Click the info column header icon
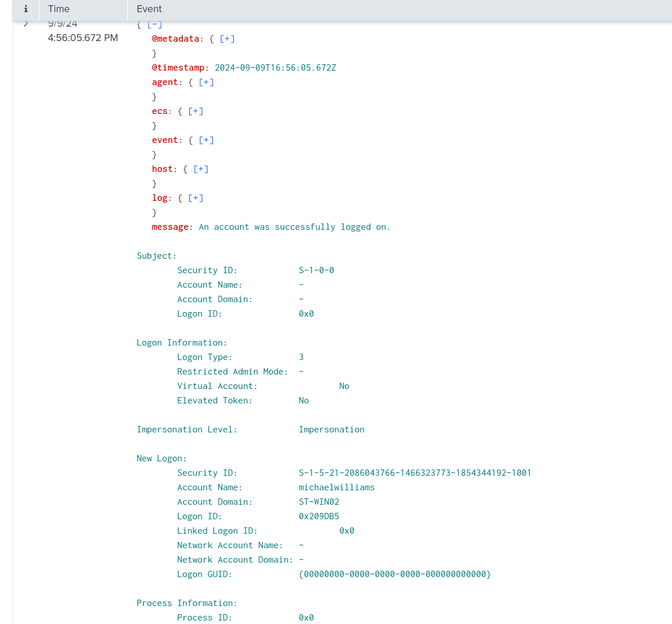672x624 pixels. click(25, 9)
